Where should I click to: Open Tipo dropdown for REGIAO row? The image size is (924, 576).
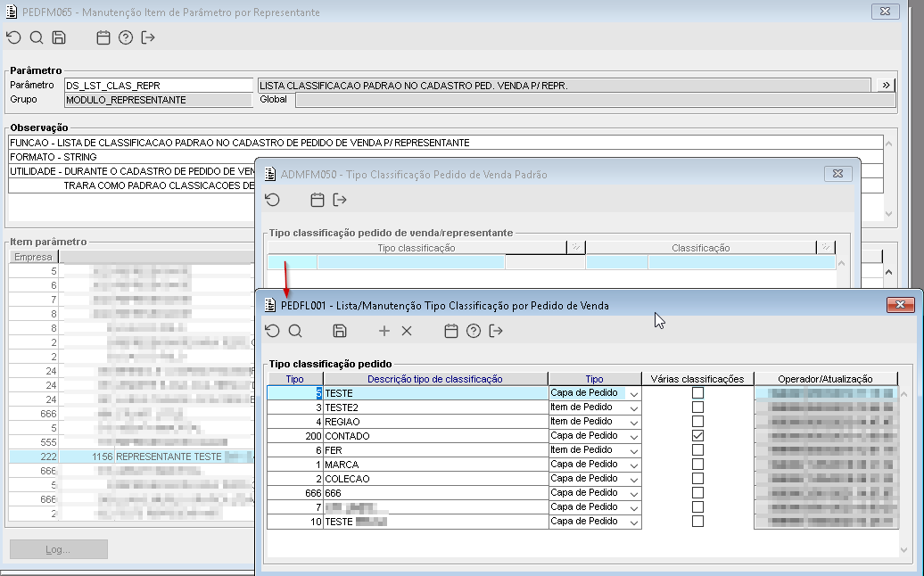pos(634,422)
